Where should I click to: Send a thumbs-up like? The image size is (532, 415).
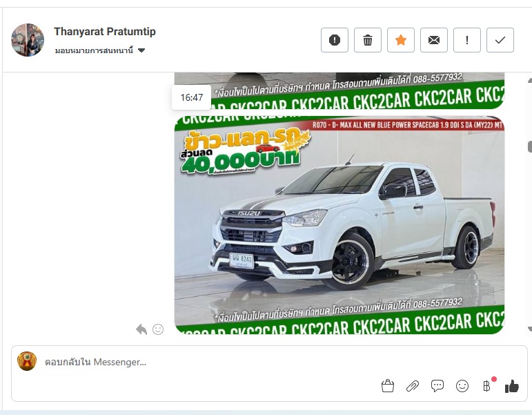click(x=511, y=386)
